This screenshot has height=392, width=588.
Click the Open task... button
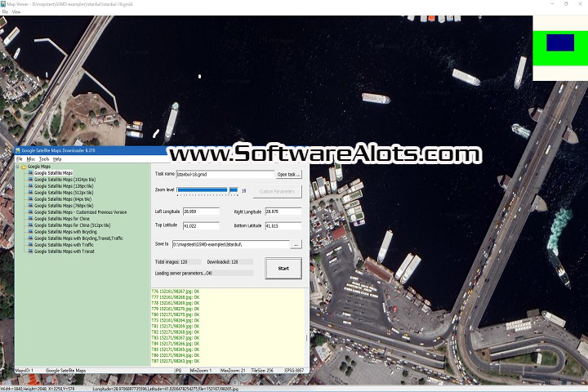pos(289,175)
